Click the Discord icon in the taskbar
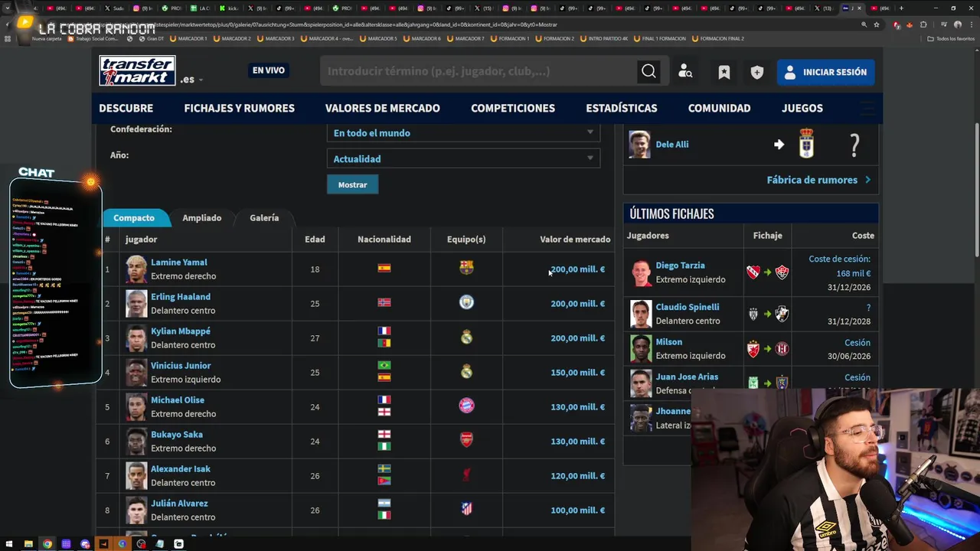 pyautogui.click(x=85, y=544)
